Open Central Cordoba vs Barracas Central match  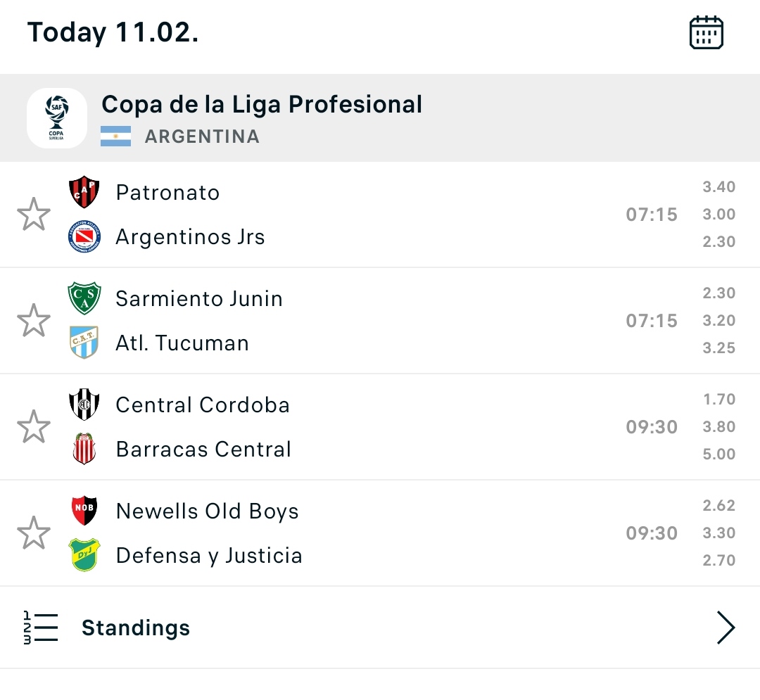pyautogui.click(x=380, y=427)
